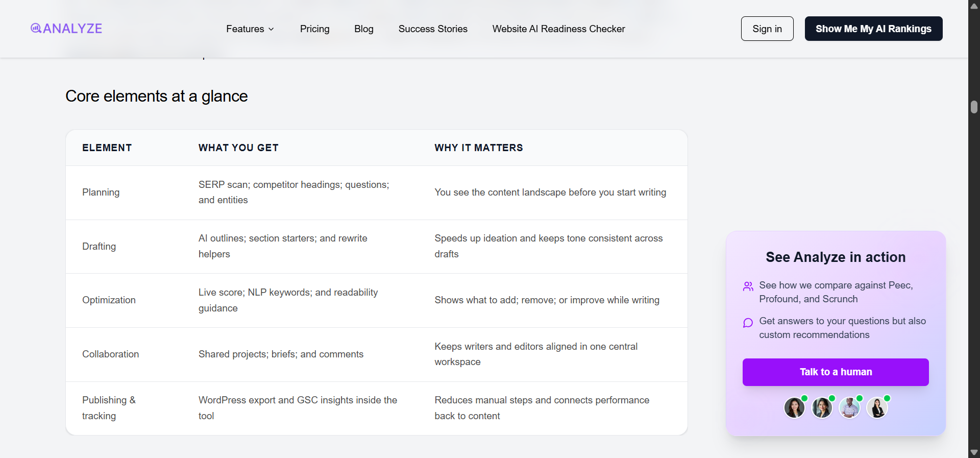Viewport: 980px width, 458px height.
Task: Click the scroll-up arrow at screen top right
Action: tap(974, 6)
